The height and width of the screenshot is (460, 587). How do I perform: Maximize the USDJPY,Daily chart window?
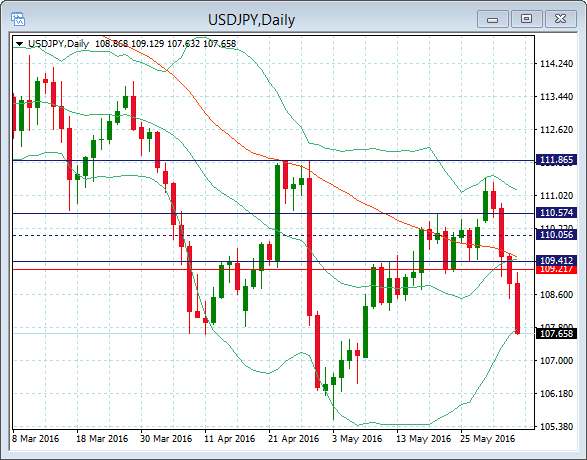(x=526, y=19)
